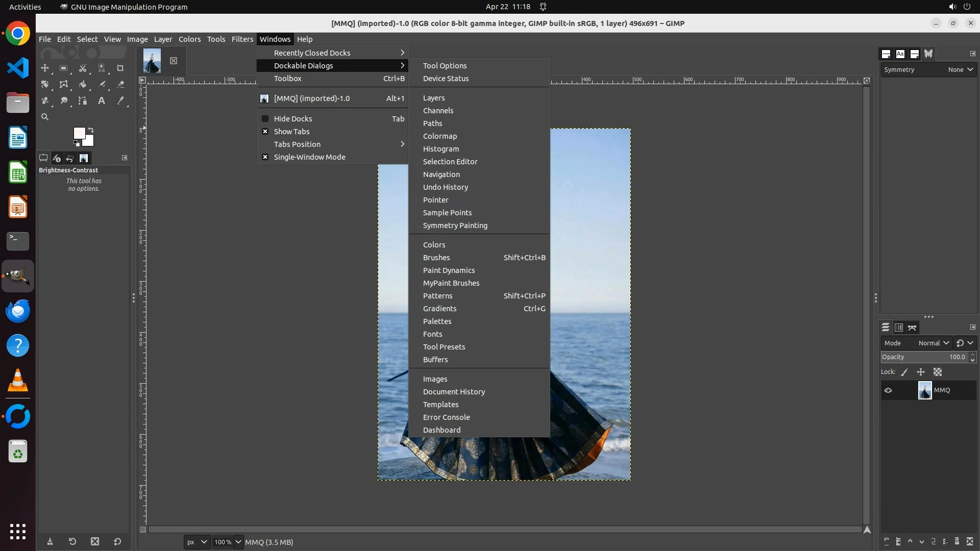Switch to the Paths dock tab icon
This screenshot has height=551, width=980.
coord(912,328)
